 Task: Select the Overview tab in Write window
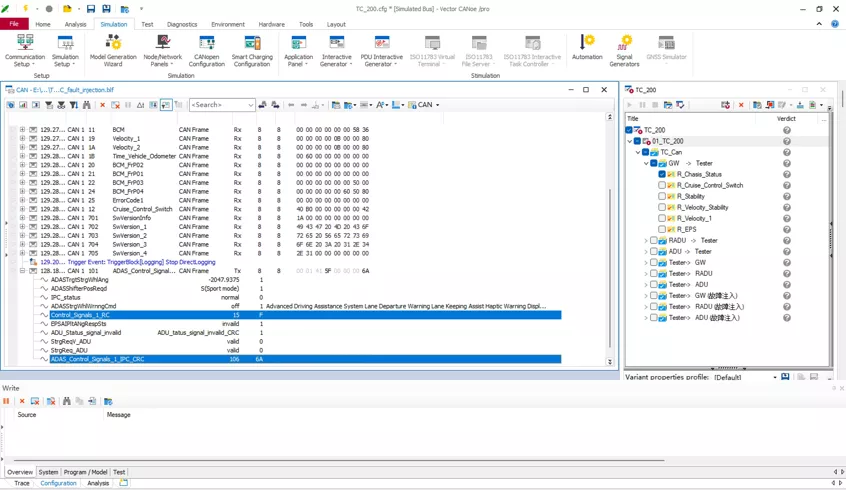(20, 472)
